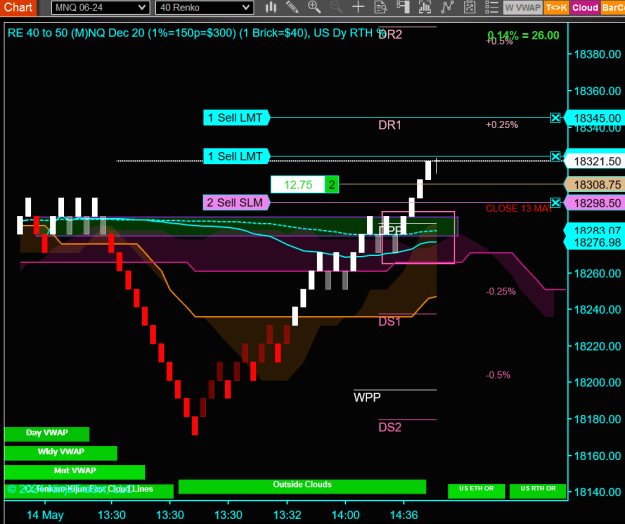Image resolution: width=625 pixels, height=524 pixels.
Task: Click the CLOSE 13 MAY red label
Action: [x=519, y=208]
